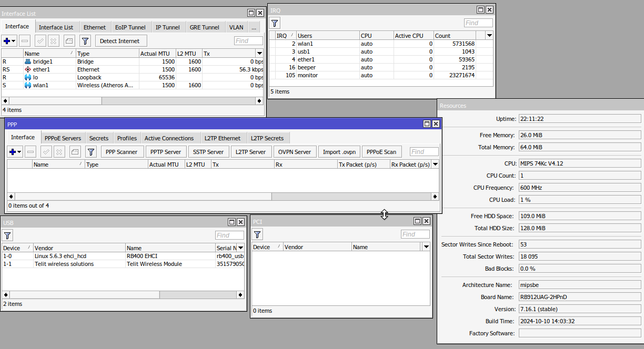
Task: Click the comment icon in Interface List toolbar
Action: 69,41
